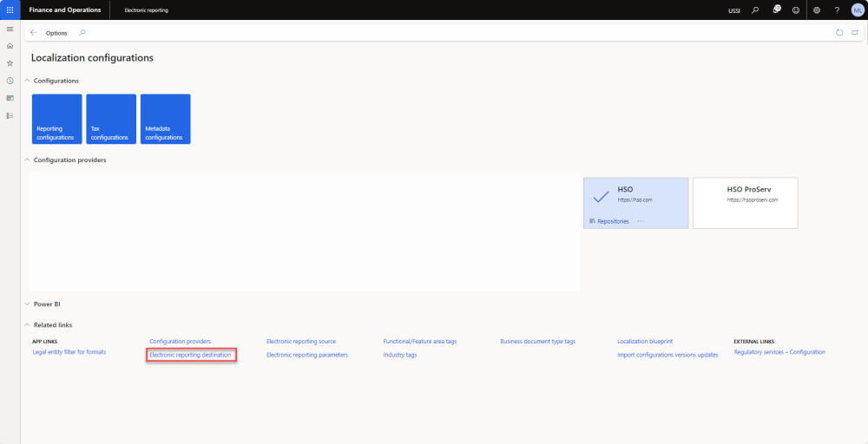Open Import configurations versions updates link

[667, 355]
